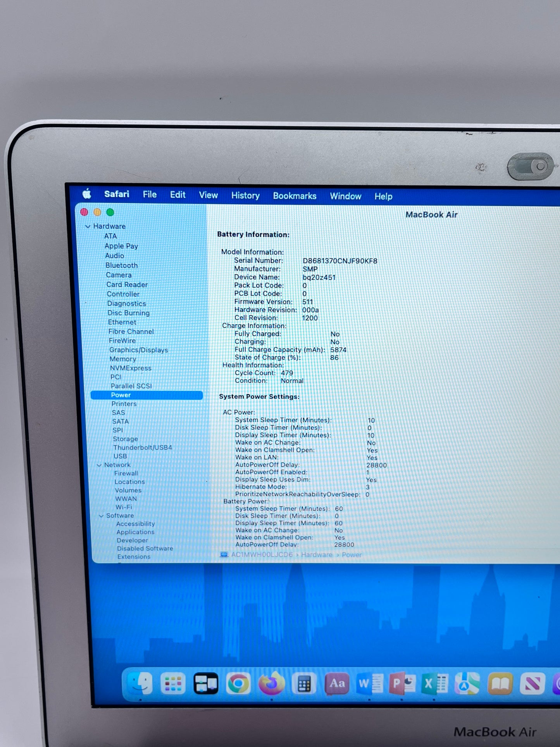Select Parallel SCSI in the sidebar
The width and height of the screenshot is (560, 747).
click(x=131, y=386)
